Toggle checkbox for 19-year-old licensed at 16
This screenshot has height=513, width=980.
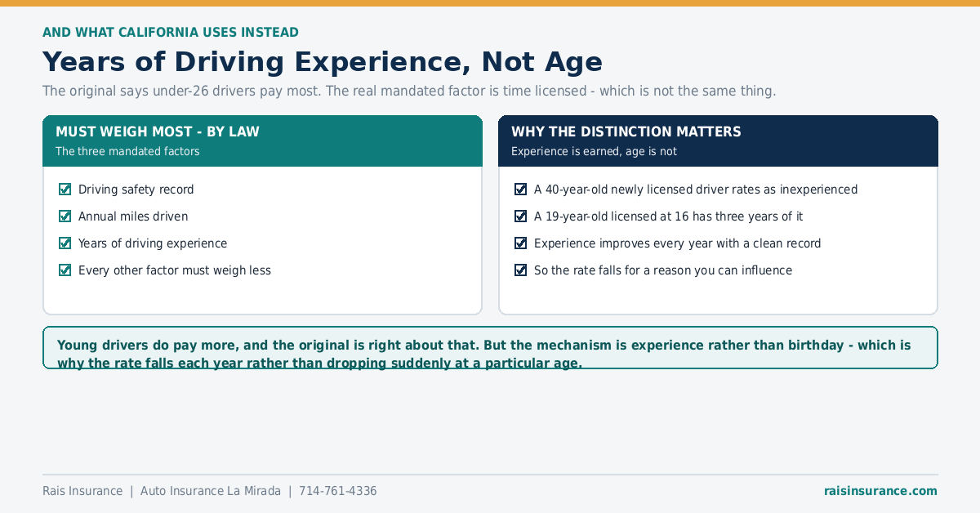click(521, 216)
